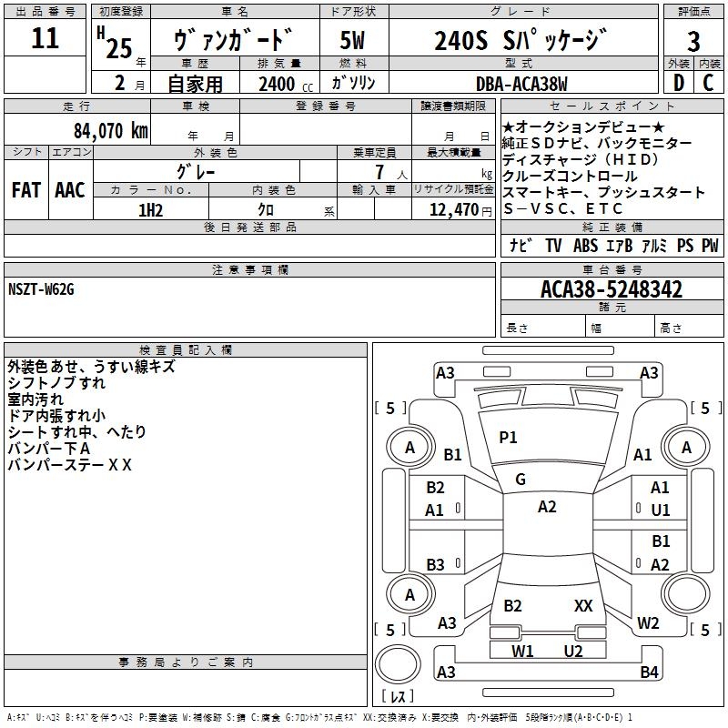The width and height of the screenshot is (728, 728).
Task: Click the color number 1H2
Action: coord(150,210)
